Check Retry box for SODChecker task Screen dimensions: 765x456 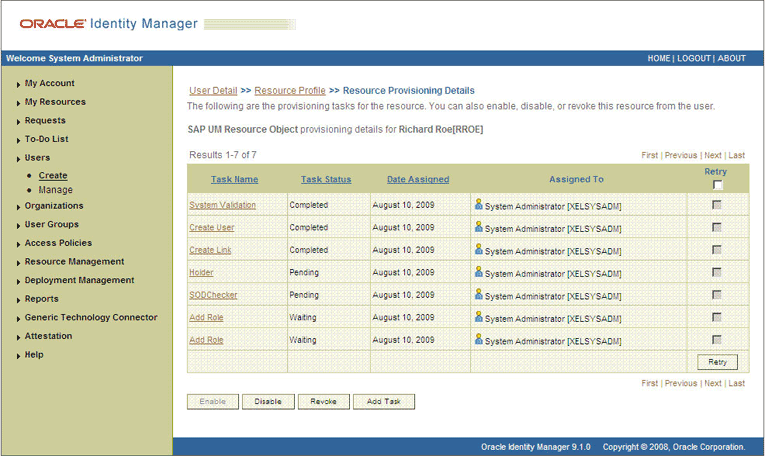[x=717, y=295]
